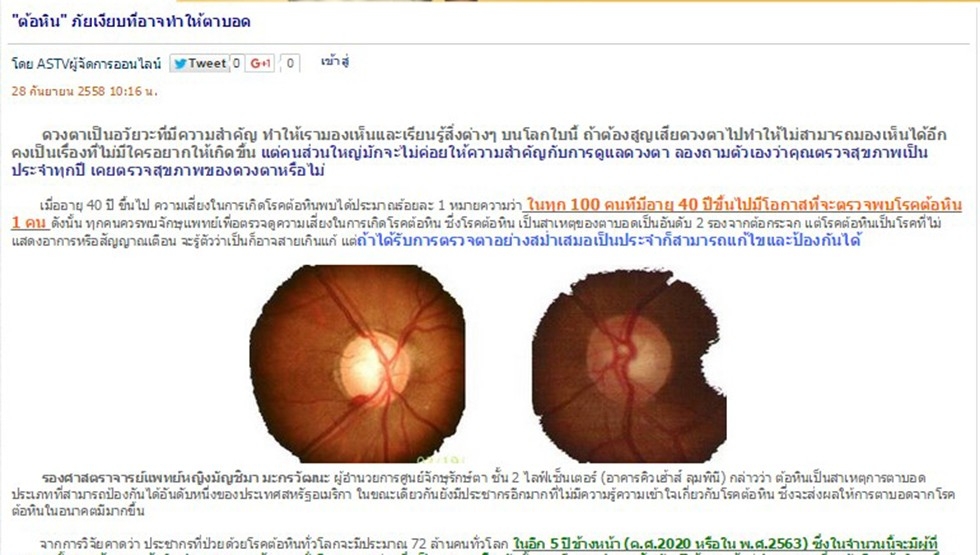Viewport: 980px width, 555px height.
Task: Click the tweet count box showing 0
Action: coord(236,63)
